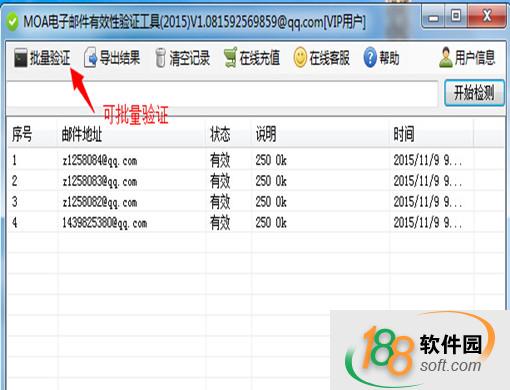Viewport: 510px width, 390px height.
Task: Choose the 导出结果 toolbar label
Action: (120, 58)
